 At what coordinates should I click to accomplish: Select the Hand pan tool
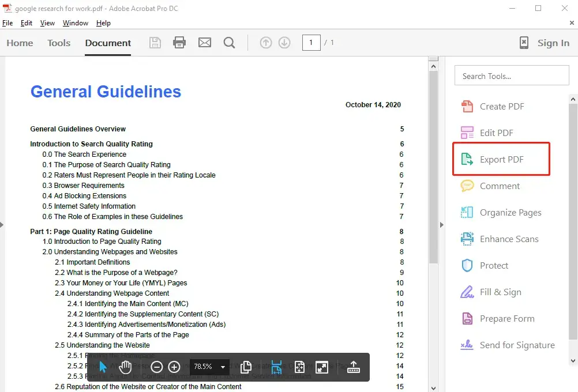(126, 367)
